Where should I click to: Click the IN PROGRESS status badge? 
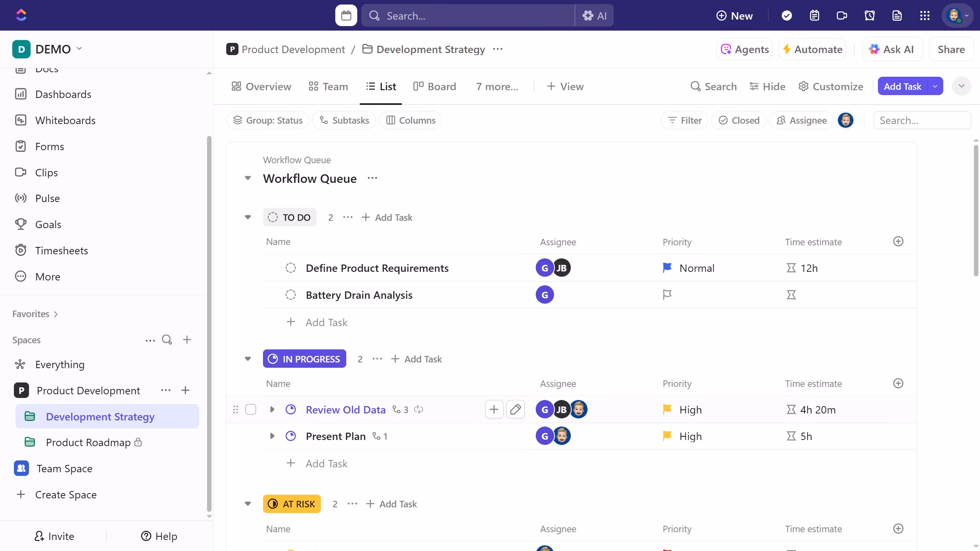(x=304, y=359)
